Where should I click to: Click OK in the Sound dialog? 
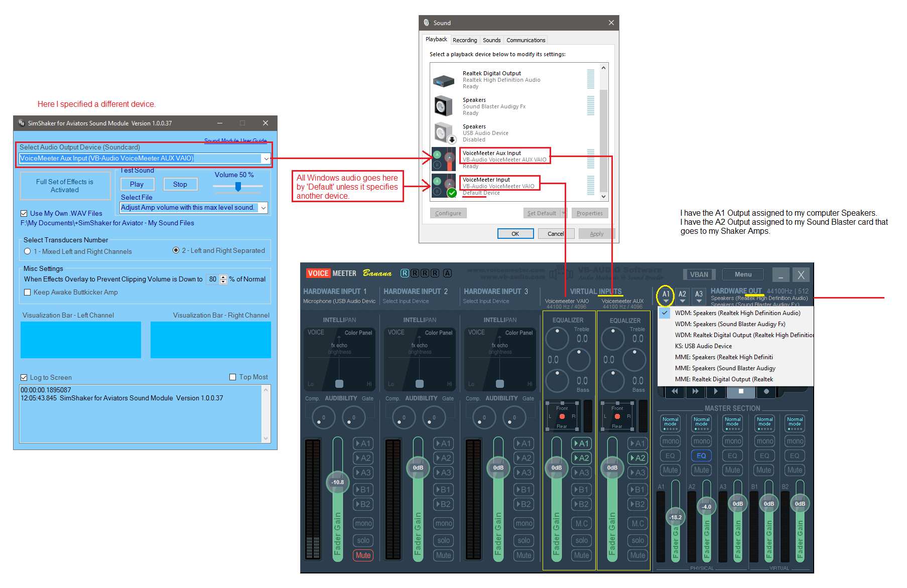[515, 234]
